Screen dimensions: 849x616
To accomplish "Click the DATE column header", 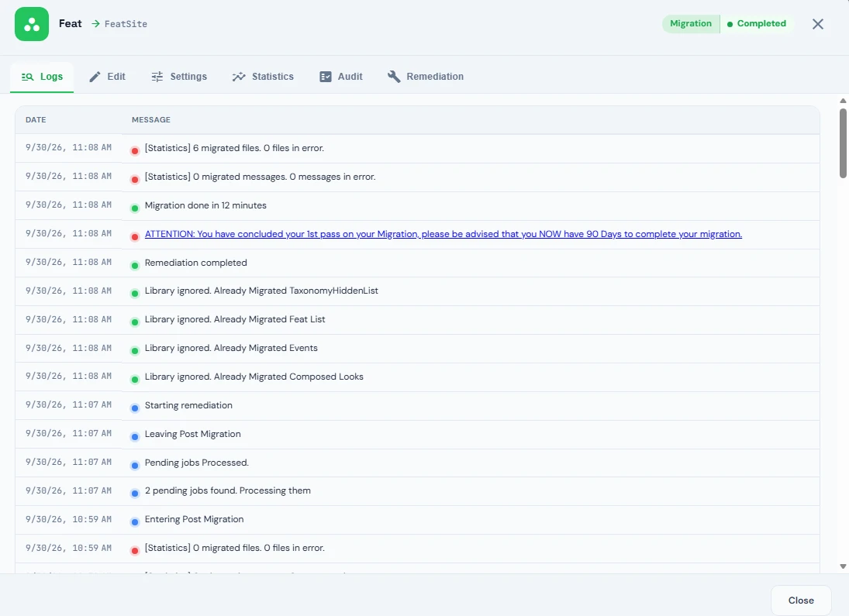I will [36, 119].
